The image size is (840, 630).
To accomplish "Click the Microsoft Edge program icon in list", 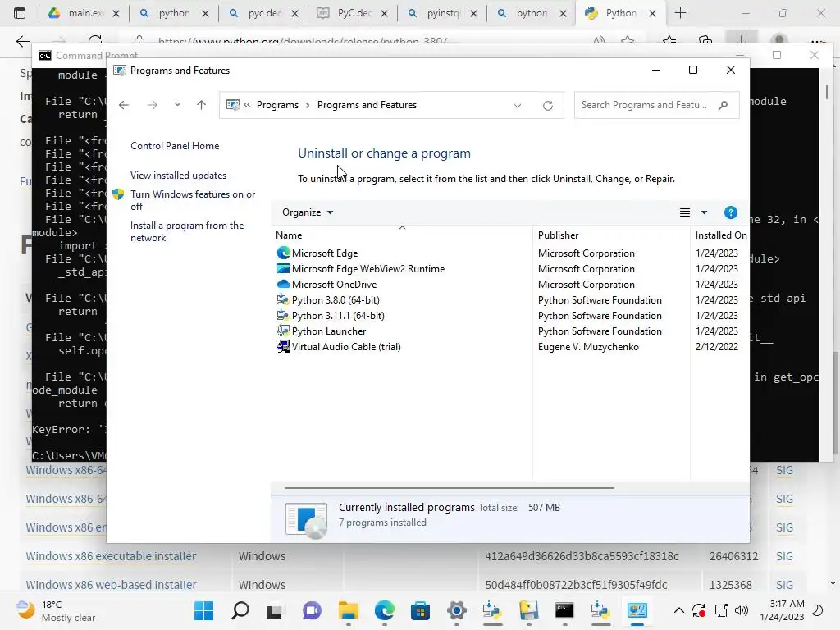I will 283,253.
